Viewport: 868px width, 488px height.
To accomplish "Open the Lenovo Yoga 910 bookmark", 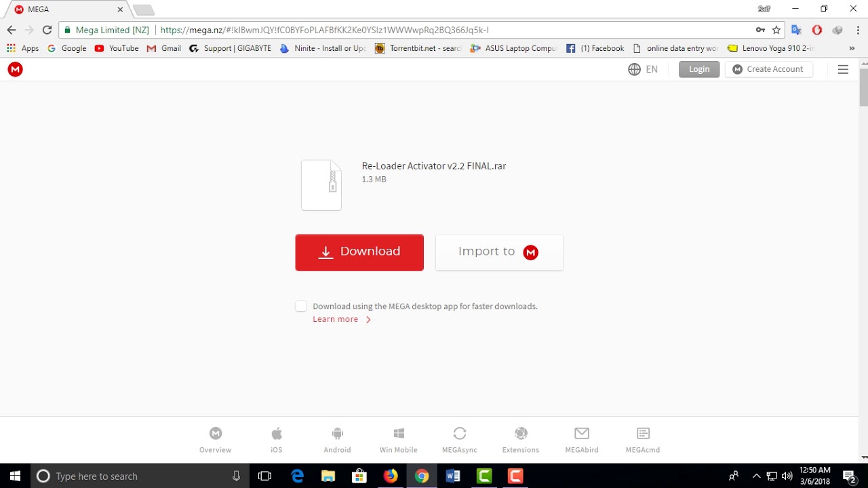I will coord(771,48).
